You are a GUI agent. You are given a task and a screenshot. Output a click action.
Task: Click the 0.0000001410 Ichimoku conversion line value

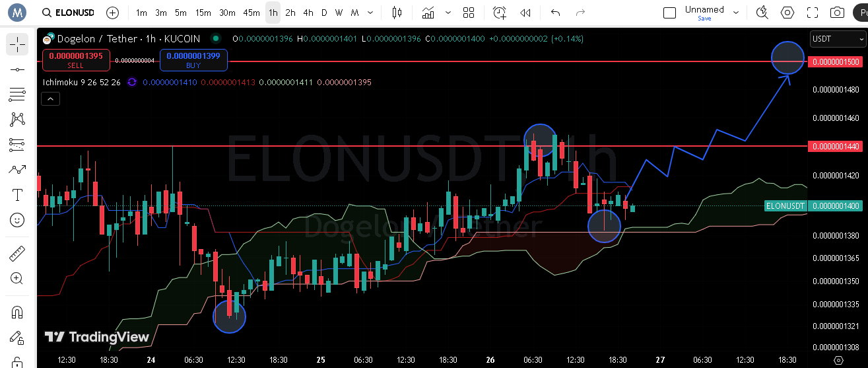click(170, 83)
